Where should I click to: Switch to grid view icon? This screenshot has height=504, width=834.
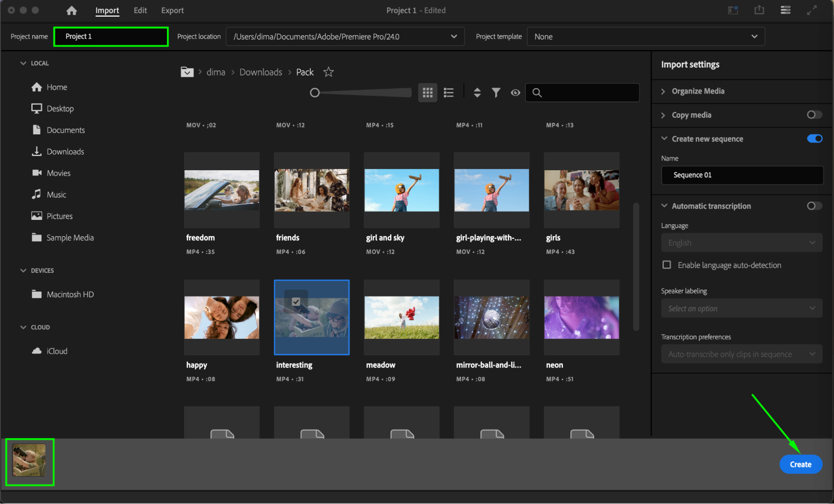click(428, 93)
